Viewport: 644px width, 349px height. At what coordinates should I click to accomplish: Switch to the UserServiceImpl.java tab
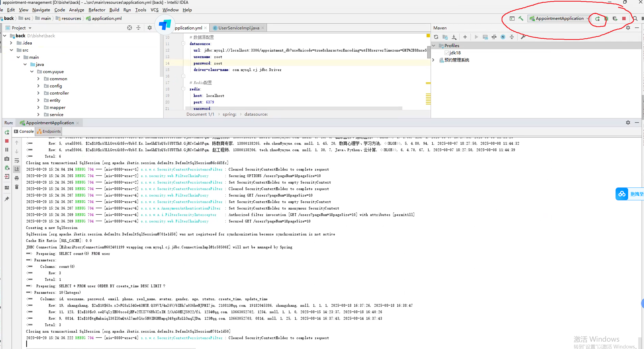[x=238, y=28]
